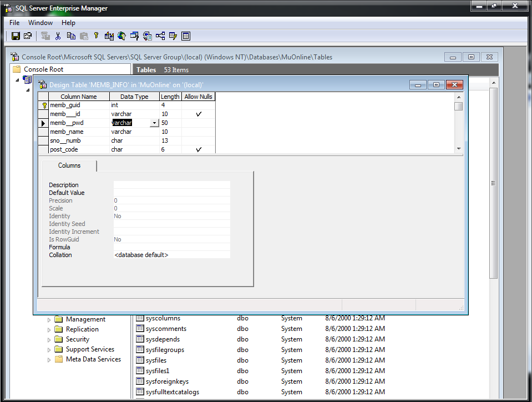The height and width of the screenshot is (402, 532).
Task: Open the data type dropdown for memb__pwd
Action: pyautogui.click(x=154, y=123)
